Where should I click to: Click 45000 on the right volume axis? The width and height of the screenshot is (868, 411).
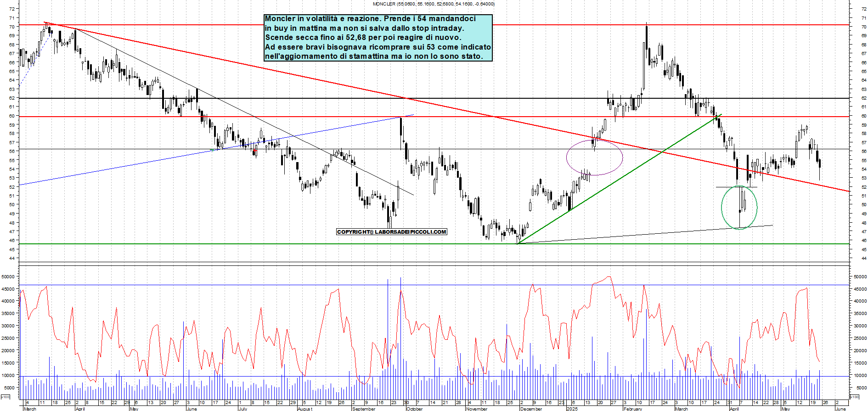point(860,289)
